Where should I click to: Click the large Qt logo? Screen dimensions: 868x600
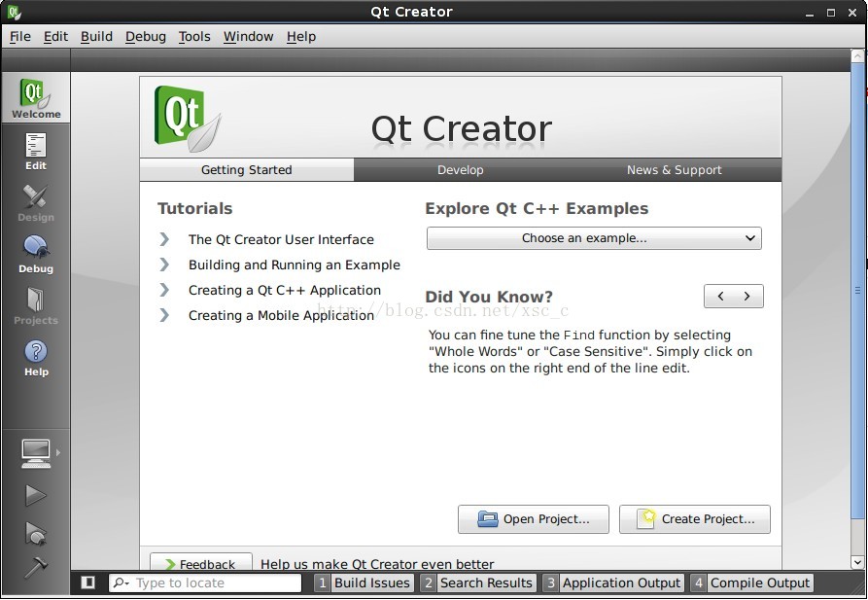[187, 118]
